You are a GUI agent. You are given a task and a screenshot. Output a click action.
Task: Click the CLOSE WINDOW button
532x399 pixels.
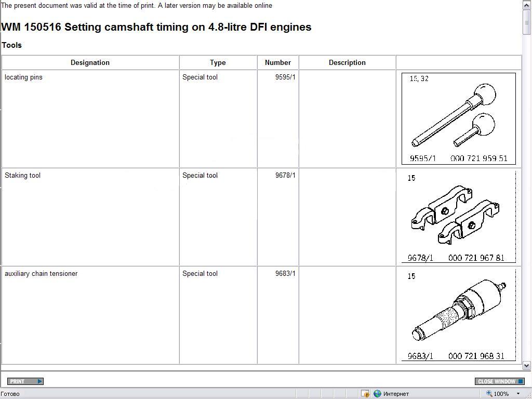[x=499, y=381]
